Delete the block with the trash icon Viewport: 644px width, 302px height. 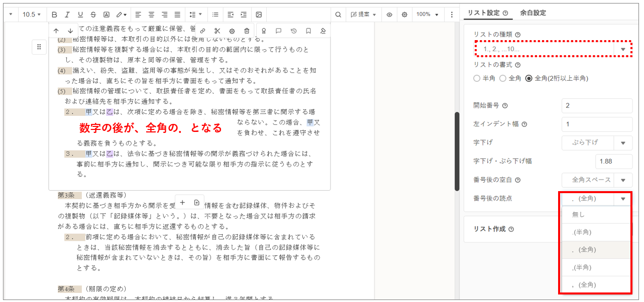(x=247, y=31)
